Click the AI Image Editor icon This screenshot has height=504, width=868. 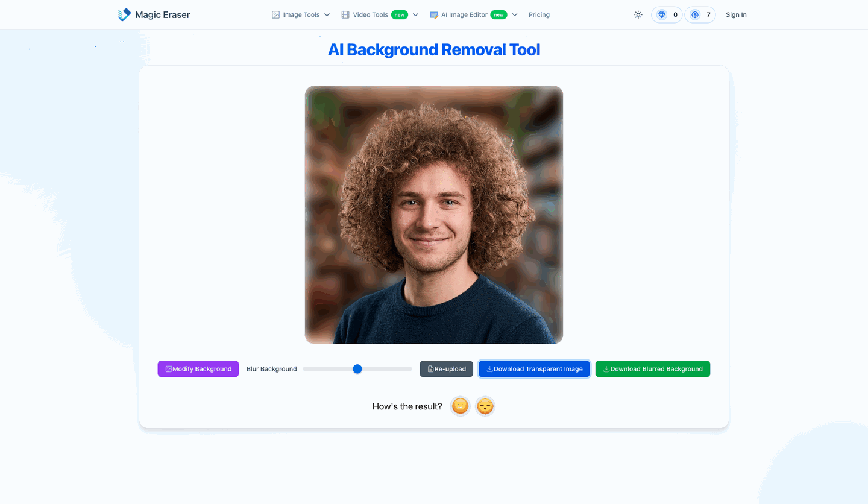pos(434,15)
